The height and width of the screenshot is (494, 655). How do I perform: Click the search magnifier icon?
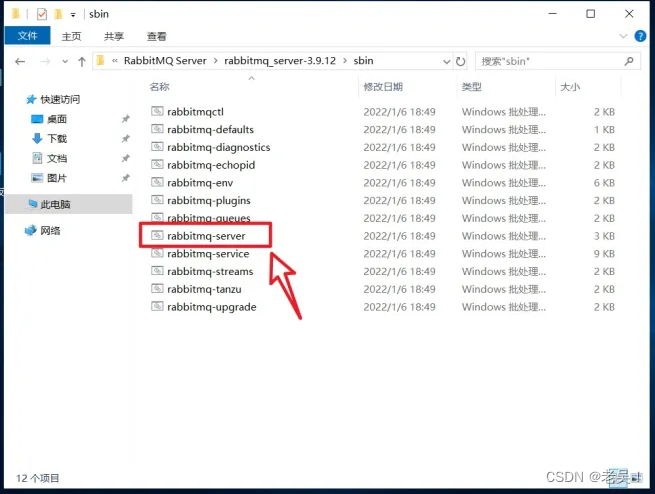[629, 61]
